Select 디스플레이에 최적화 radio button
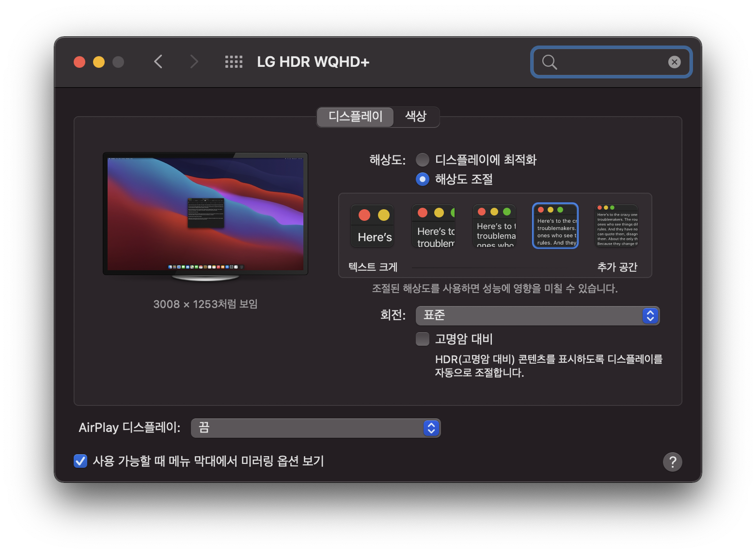 coord(423,160)
